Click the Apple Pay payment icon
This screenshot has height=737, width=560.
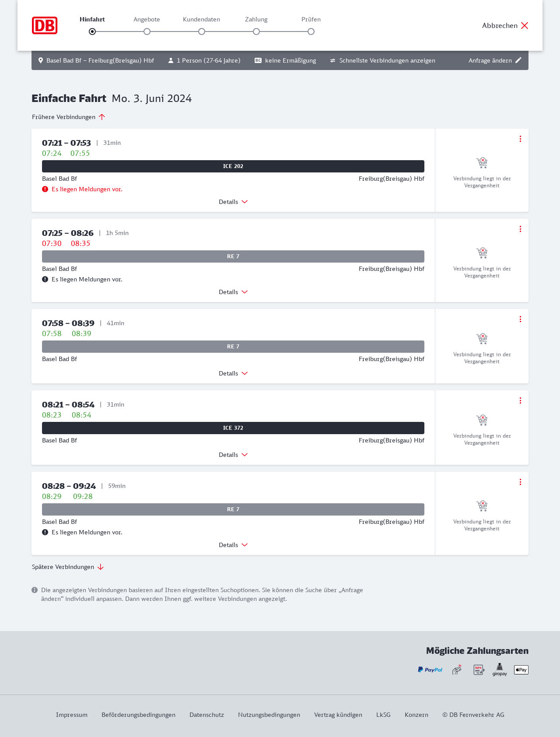click(x=521, y=670)
